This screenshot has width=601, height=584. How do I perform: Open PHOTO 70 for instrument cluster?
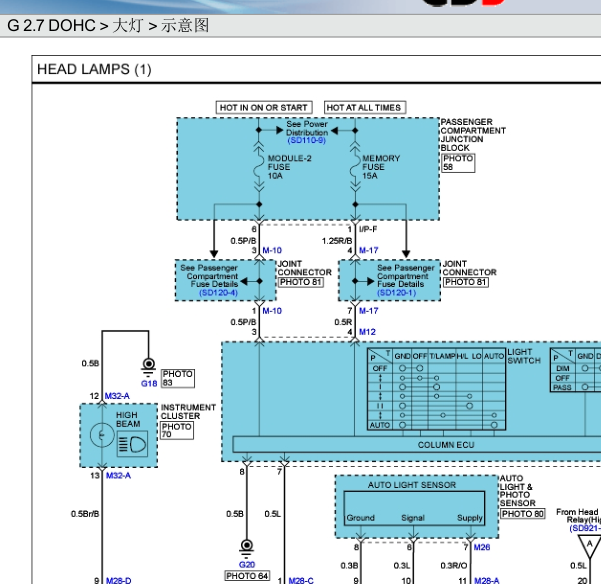tap(177, 430)
